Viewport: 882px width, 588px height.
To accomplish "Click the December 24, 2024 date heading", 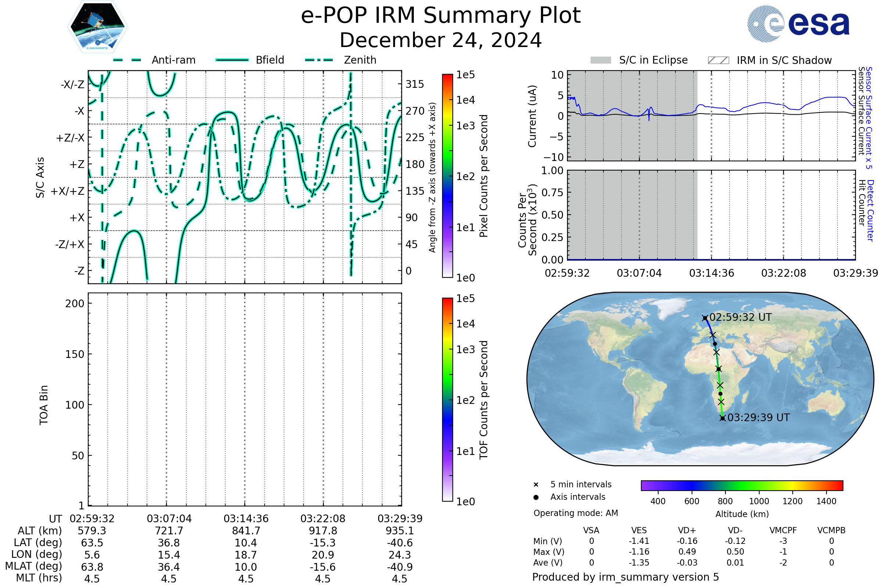I will [441, 40].
